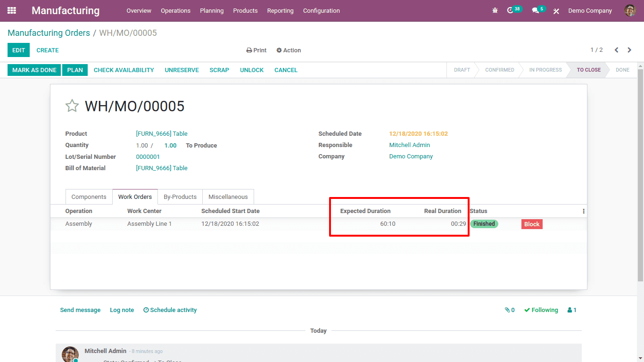
Task: Click Assembly Line 1 work center cell
Action: tap(149, 224)
